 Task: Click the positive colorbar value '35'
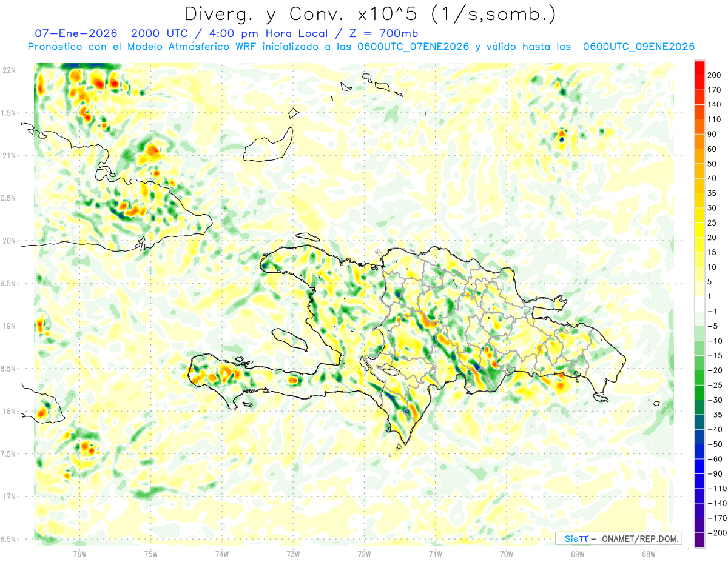[713, 193]
